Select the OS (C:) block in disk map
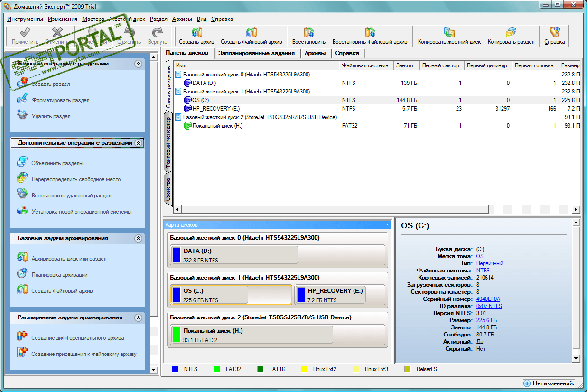The image size is (587, 392). (231, 295)
